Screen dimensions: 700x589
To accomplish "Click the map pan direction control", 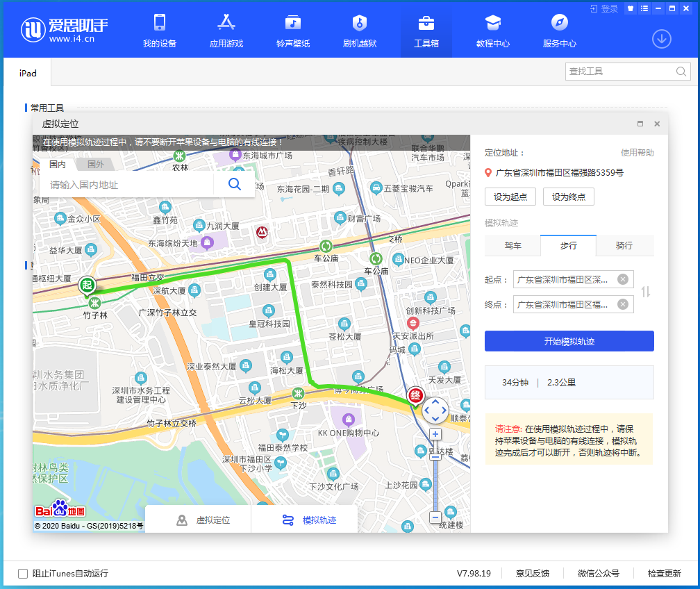I will 435,410.
